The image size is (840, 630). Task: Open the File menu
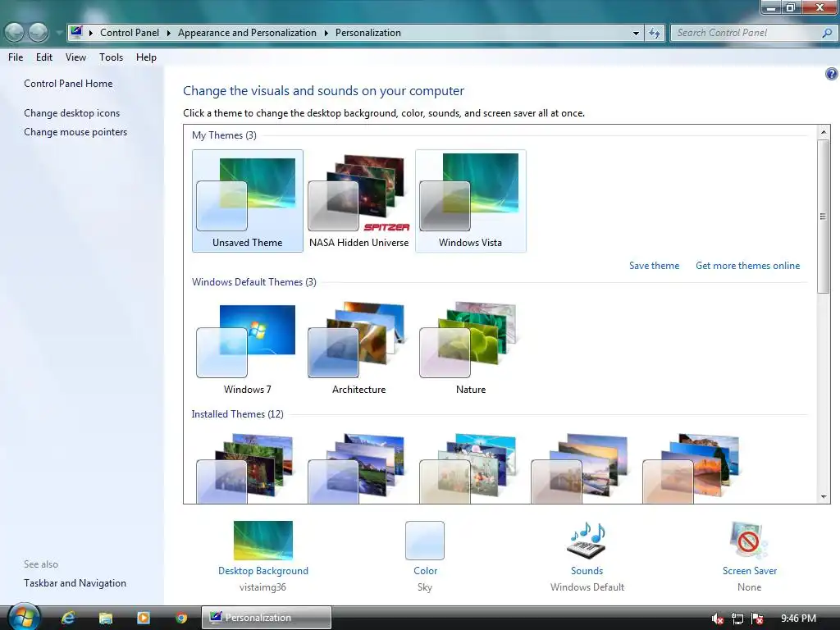coord(16,57)
